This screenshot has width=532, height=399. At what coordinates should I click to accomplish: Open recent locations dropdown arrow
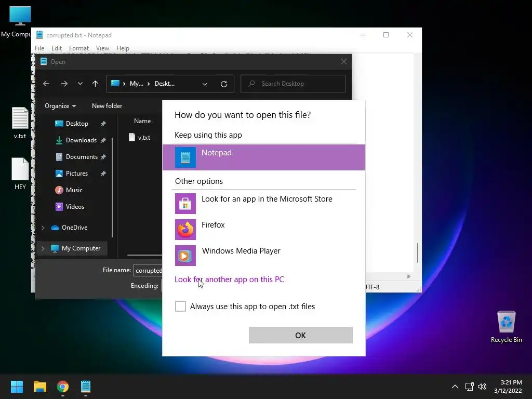click(80, 84)
